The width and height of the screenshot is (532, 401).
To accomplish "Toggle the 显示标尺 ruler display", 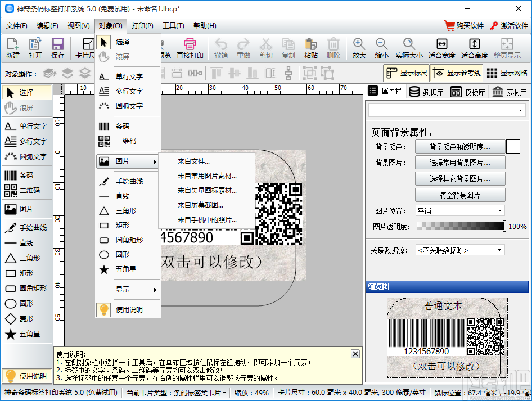I will (x=407, y=73).
